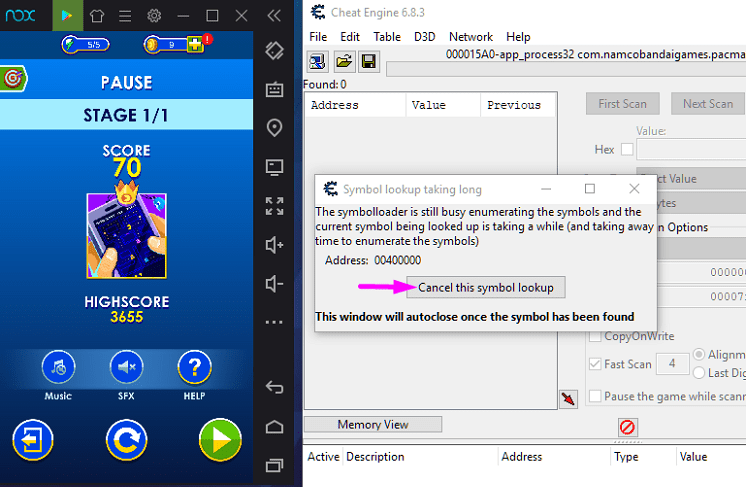The image size is (746, 487).
Task: Click the Previous column header
Action: 518,105
